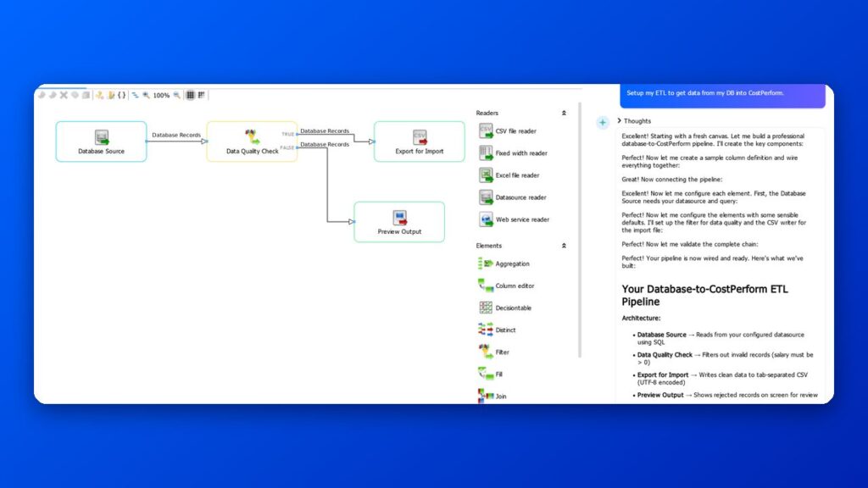Click the CSV file reader icon
The image size is (868, 488).
click(x=486, y=131)
